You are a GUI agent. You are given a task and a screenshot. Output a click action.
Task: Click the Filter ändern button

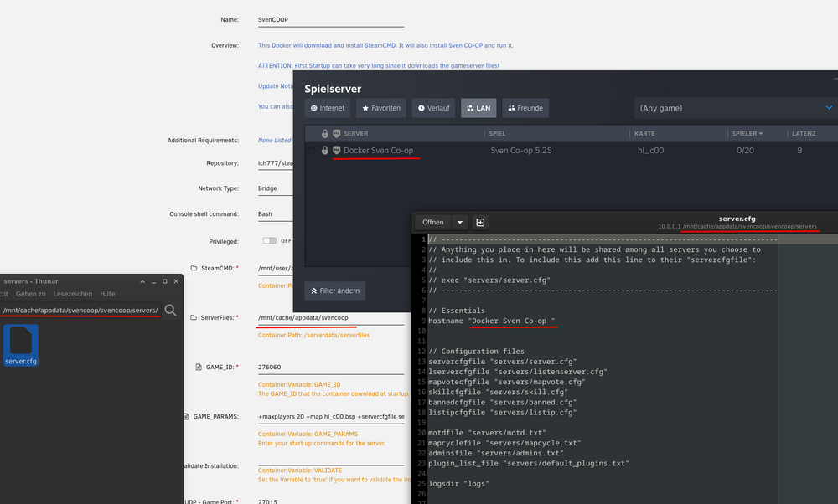(x=335, y=291)
